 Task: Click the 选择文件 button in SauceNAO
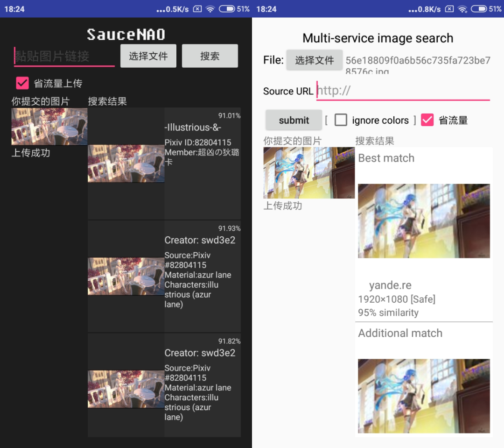(x=148, y=56)
